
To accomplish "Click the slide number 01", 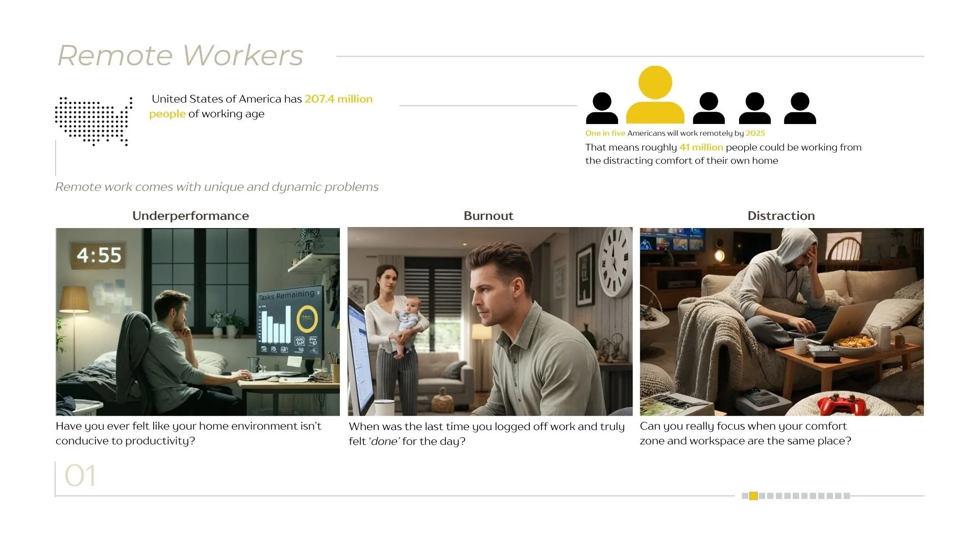I will pos(80,476).
